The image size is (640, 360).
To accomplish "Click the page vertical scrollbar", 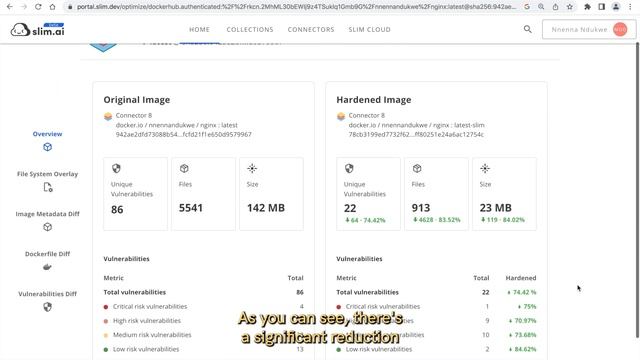I will click(x=637, y=190).
